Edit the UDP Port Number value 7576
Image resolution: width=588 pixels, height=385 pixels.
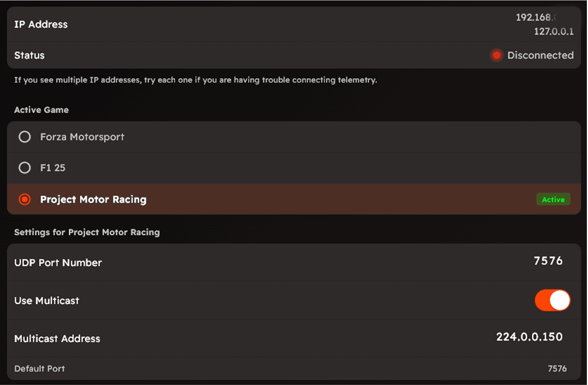pos(548,261)
